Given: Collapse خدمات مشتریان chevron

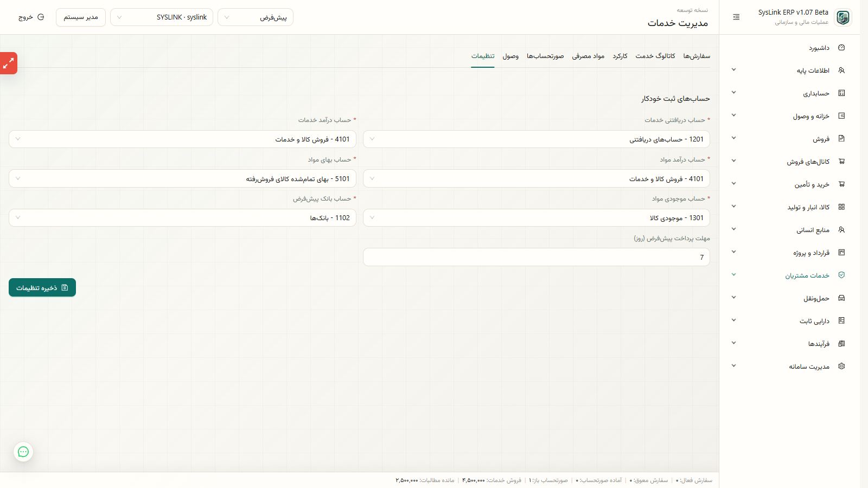Looking at the screenshot, I should coord(733,275).
